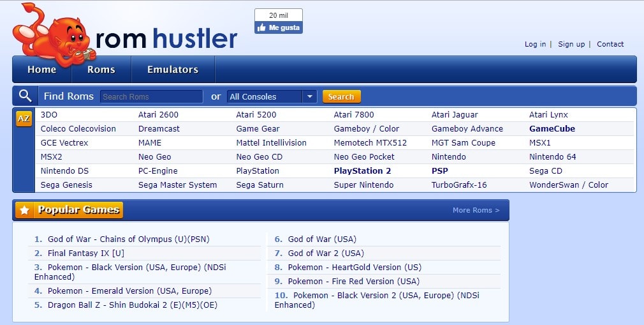Open the Contact link
This screenshot has height=325, width=644.
(610, 44)
